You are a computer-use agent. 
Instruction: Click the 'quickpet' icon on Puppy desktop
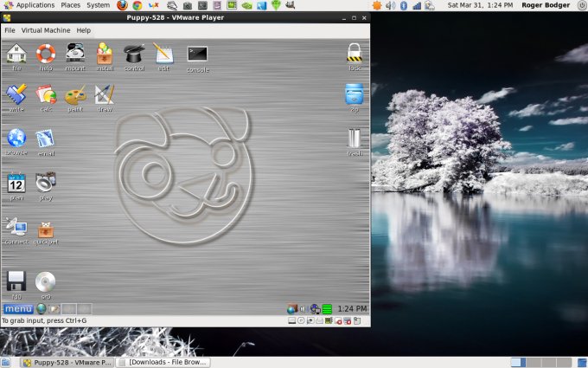(46, 230)
